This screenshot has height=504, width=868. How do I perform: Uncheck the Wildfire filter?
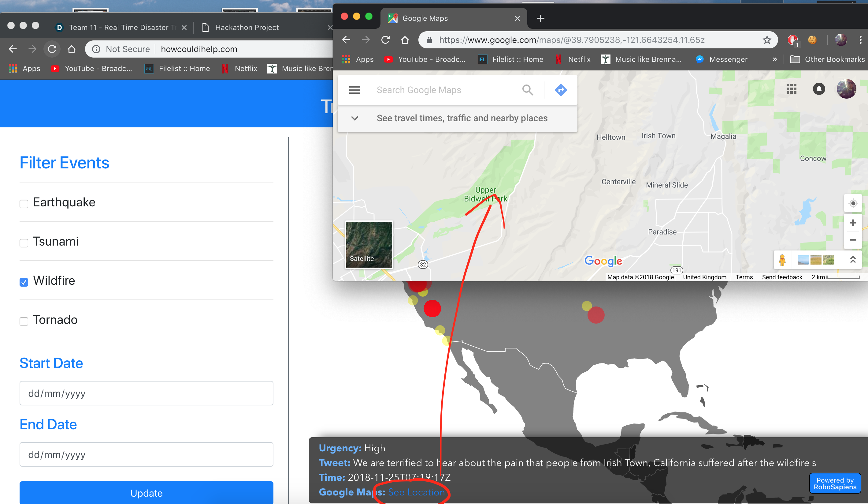(24, 282)
